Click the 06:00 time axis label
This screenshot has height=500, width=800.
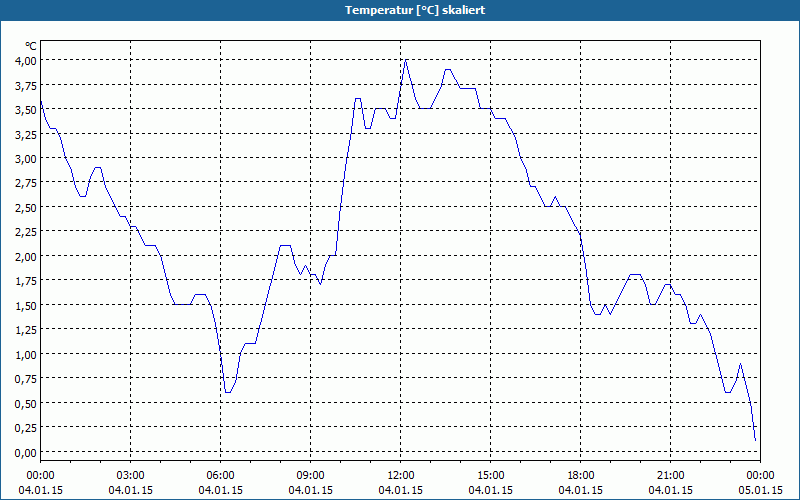(x=220, y=476)
